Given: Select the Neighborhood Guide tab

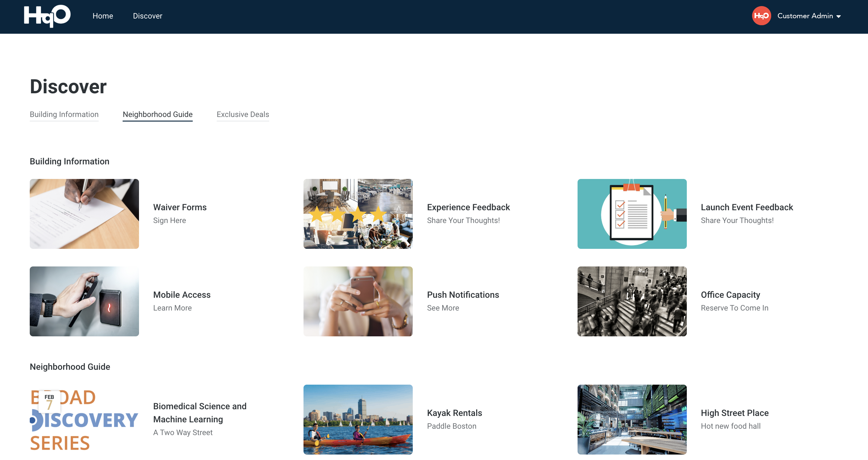Looking at the screenshot, I should point(157,114).
